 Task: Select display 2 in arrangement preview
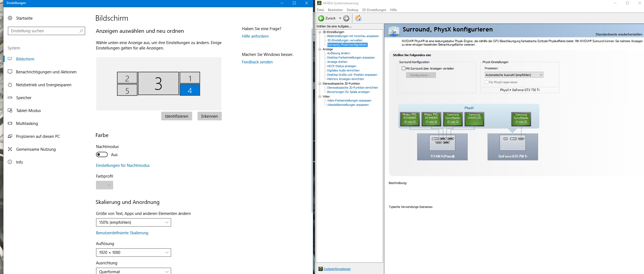click(127, 78)
